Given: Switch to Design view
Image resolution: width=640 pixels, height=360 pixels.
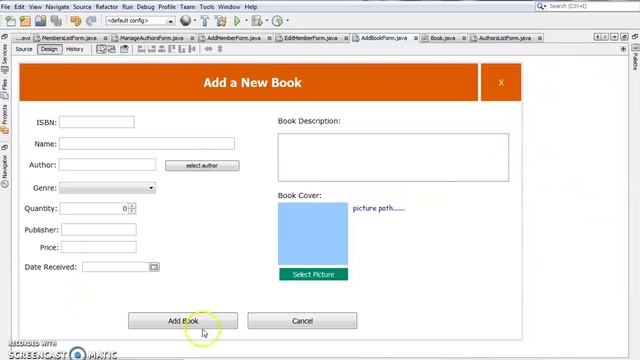Looking at the screenshot, I should point(49,49).
